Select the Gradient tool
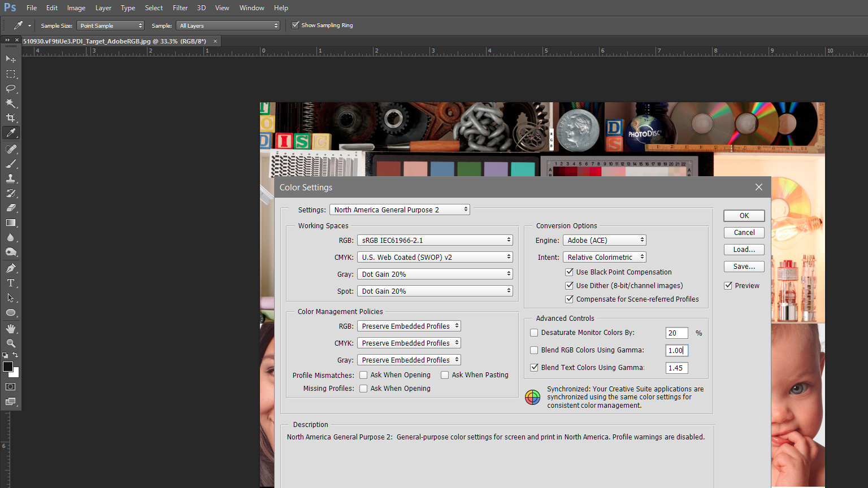868x488 pixels. (x=11, y=223)
